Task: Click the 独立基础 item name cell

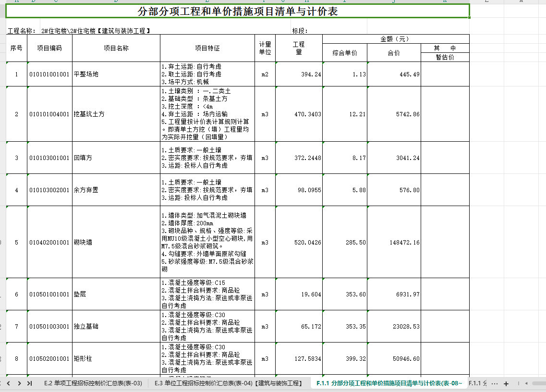Action: (x=116, y=327)
